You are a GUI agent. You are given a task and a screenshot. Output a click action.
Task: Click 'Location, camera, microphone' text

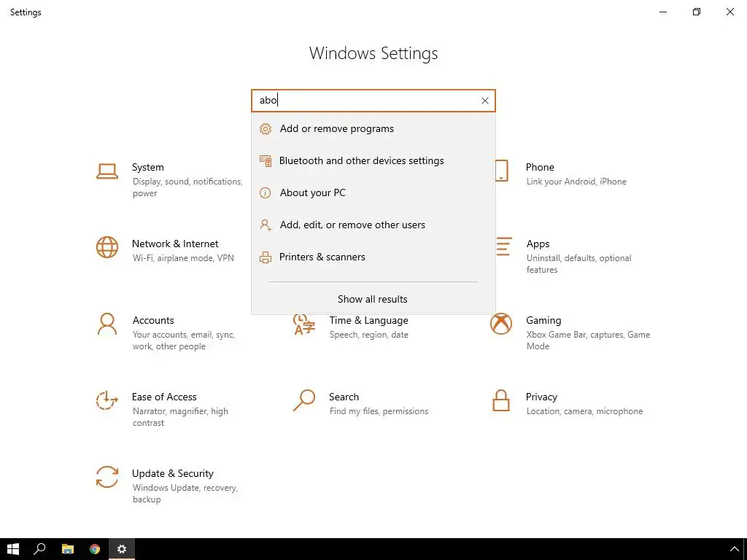pos(584,411)
